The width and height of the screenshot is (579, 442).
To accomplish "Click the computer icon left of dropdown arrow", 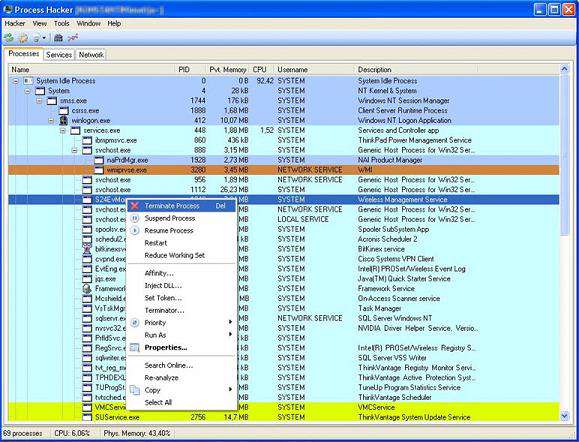I will 37,38.
